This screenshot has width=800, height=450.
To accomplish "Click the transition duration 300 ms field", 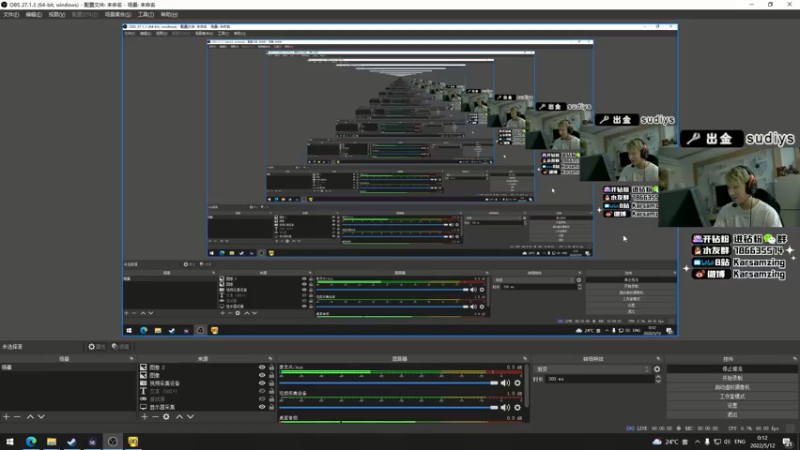I will [598, 379].
